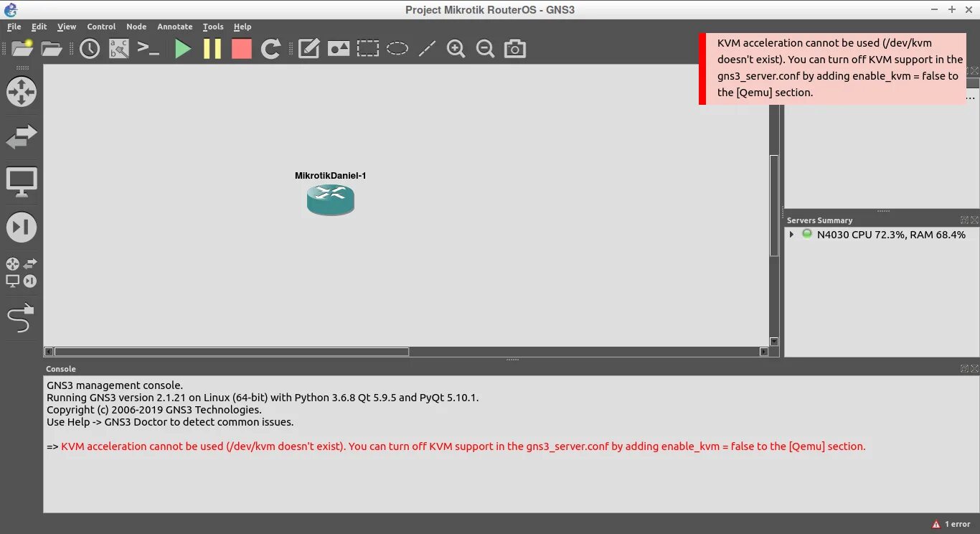Select N4030 CPU 72.3%, RAM 68.4% row
The height and width of the screenshot is (534, 980).
tap(881, 235)
